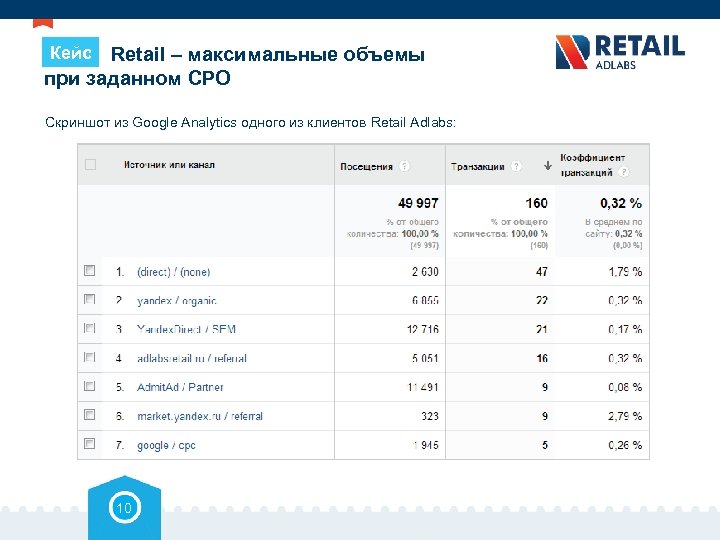Viewport: 720px width, 540px height.
Task: Open help icon by Коэффициент транзакций
Action: (623, 173)
